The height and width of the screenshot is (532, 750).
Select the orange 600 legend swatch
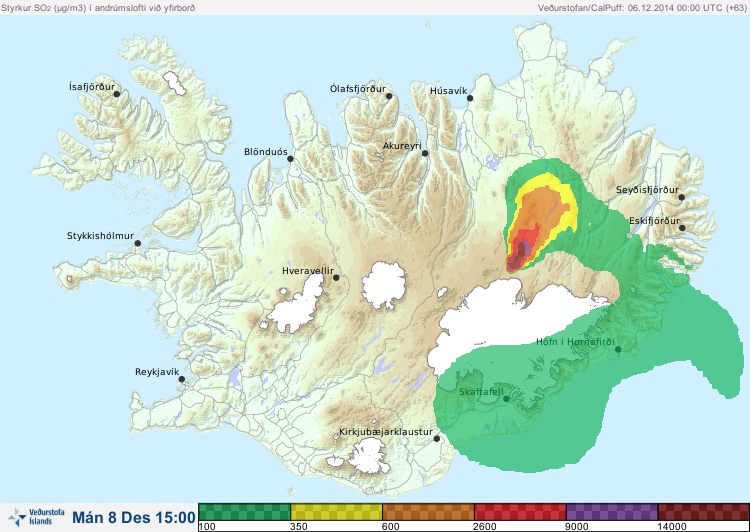tap(429, 512)
